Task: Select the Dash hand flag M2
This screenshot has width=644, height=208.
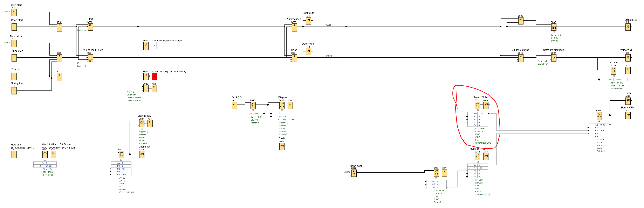Action: [x=309, y=51]
